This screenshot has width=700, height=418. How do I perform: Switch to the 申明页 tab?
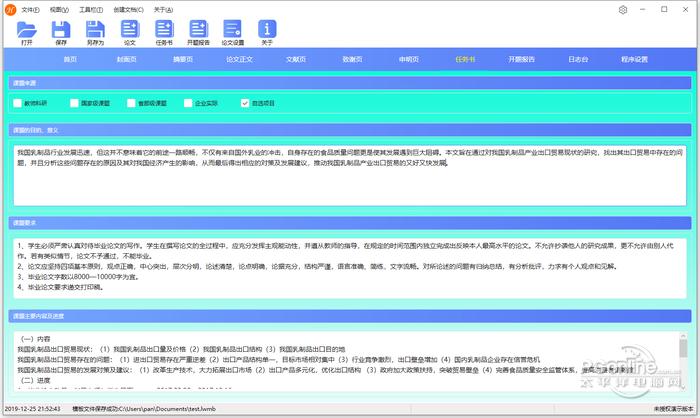[x=408, y=59]
